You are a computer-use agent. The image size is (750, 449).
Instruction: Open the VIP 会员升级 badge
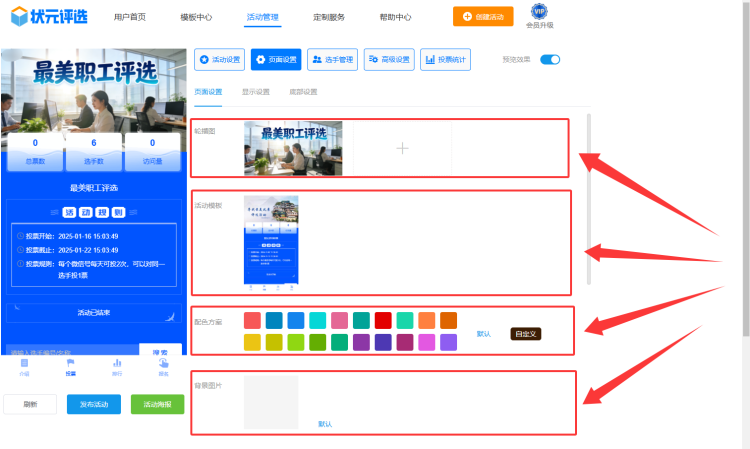coord(540,16)
